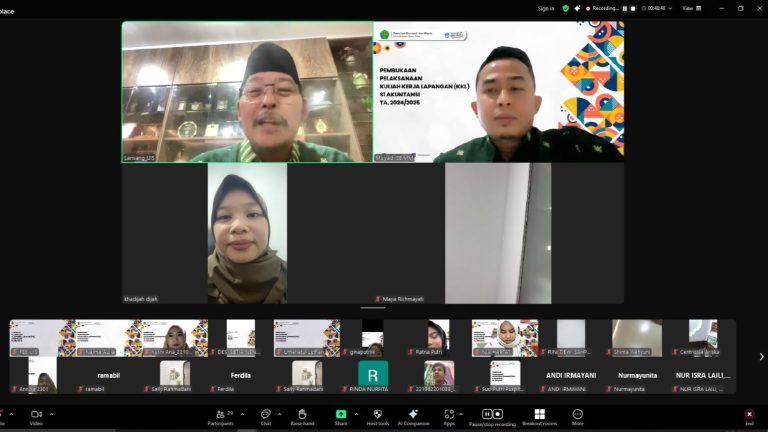Click the Recording indicator at top
768x432 pixels.
pos(602,8)
